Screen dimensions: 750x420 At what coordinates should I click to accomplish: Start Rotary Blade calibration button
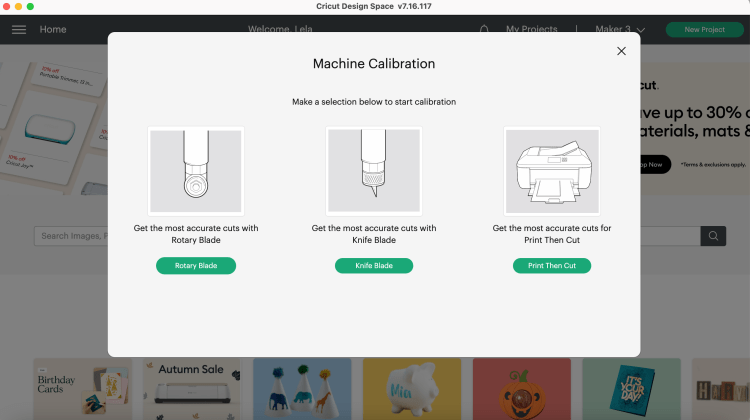(196, 265)
